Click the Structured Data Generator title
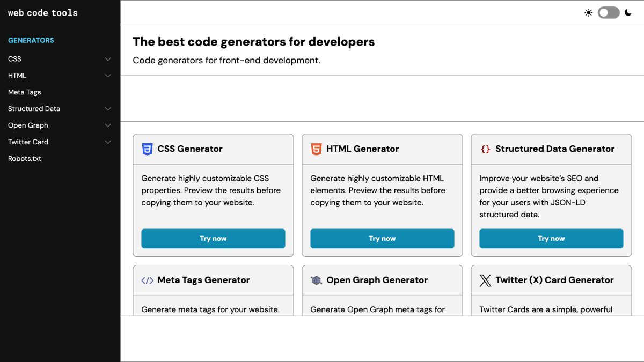Viewport: 644px width, 362px height. [x=555, y=149]
